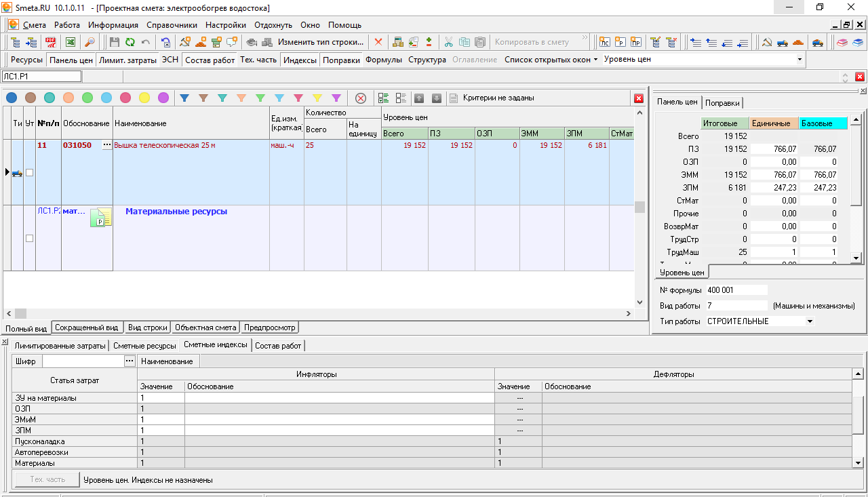The width and height of the screenshot is (868, 497).
Task: Select the yellow color circle marker
Action: 144,98
